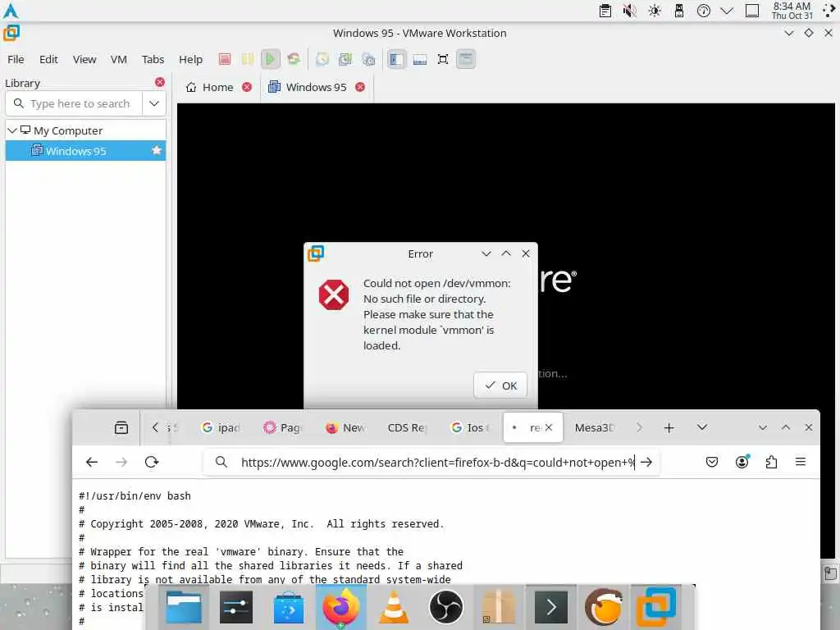Screen dimensions: 840x630
Task: Open the View menu in VMware
Action: click(x=84, y=59)
